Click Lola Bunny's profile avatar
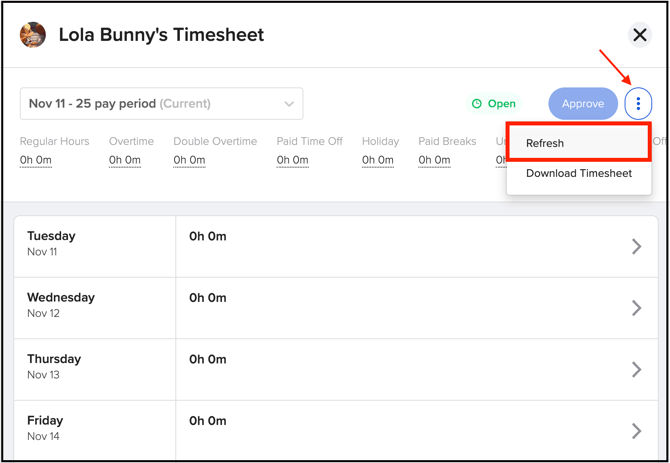 click(33, 35)
